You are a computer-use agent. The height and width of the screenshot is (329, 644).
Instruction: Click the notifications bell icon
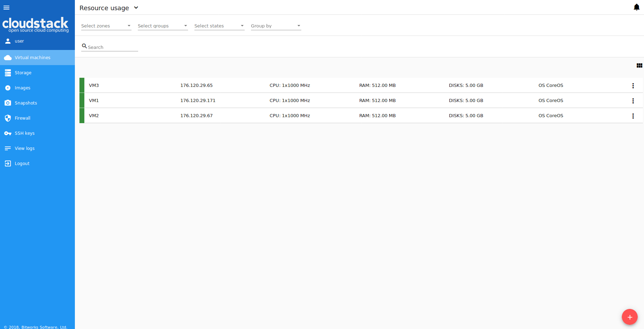[636, 7]
